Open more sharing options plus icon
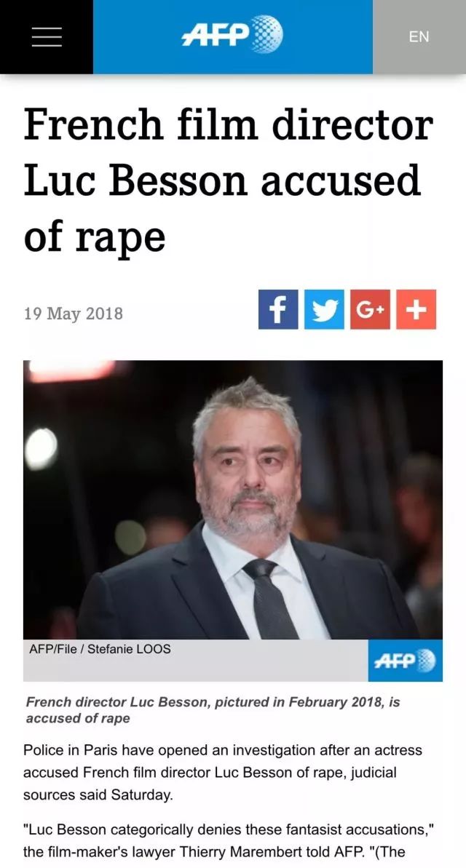Screen dimensions: 466x868 point(416,309)
